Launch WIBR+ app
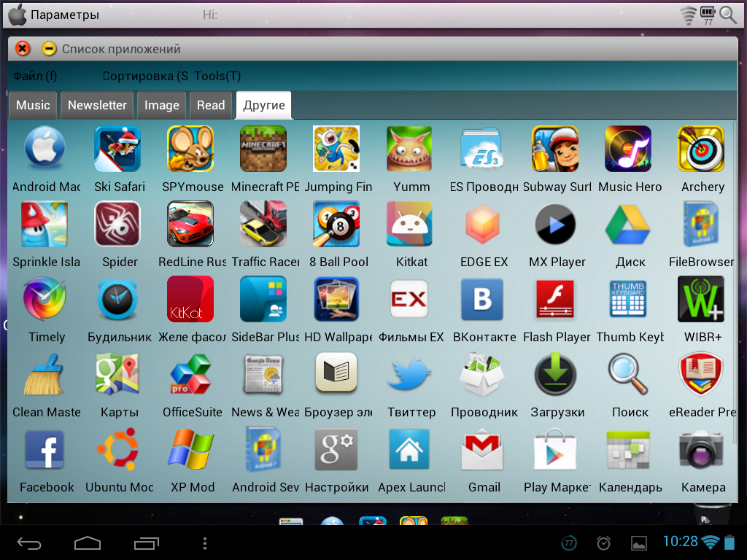747x560 pixels. click(701, 298)
